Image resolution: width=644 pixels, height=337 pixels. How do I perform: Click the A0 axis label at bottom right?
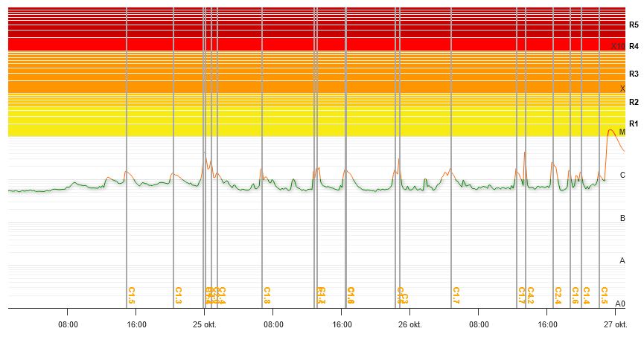tap(620, 304)
